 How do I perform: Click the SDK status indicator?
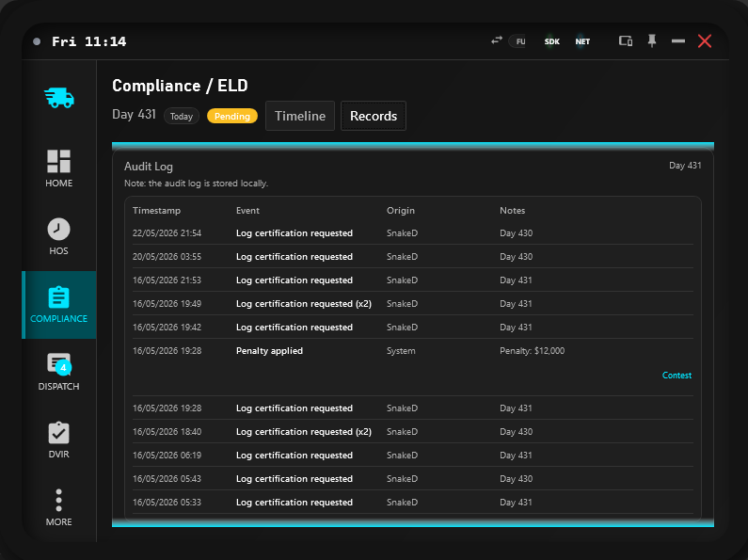point(552,41)
